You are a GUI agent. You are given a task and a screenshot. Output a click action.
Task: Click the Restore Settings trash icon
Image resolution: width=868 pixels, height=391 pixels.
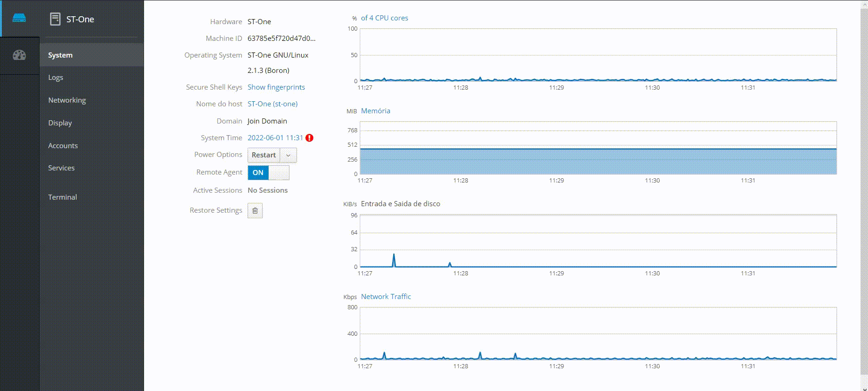pos(255,211)
